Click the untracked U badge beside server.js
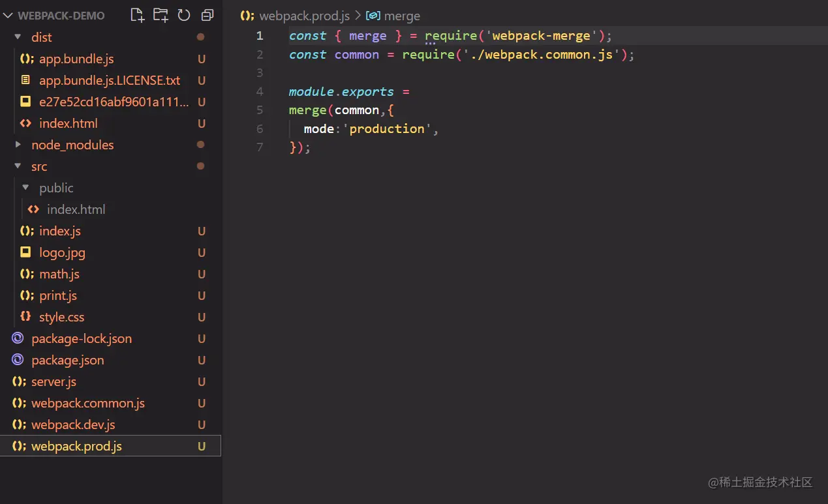Image resolution: width=828 pixels, height=504 pixels. [x=202, y=381]
